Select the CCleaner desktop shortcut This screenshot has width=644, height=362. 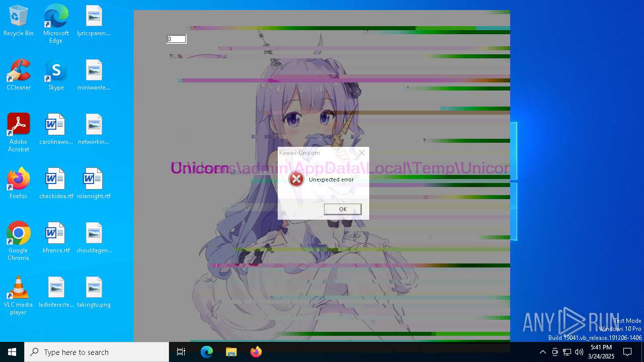click(x=19, y=75)
